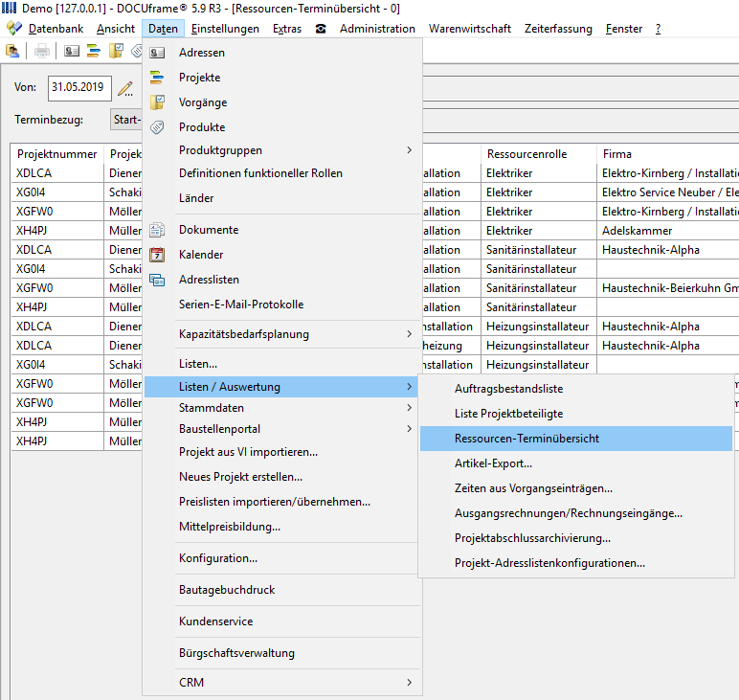Click the Firma column header
This screenshot has height=700, width=739.
[668, 154]
